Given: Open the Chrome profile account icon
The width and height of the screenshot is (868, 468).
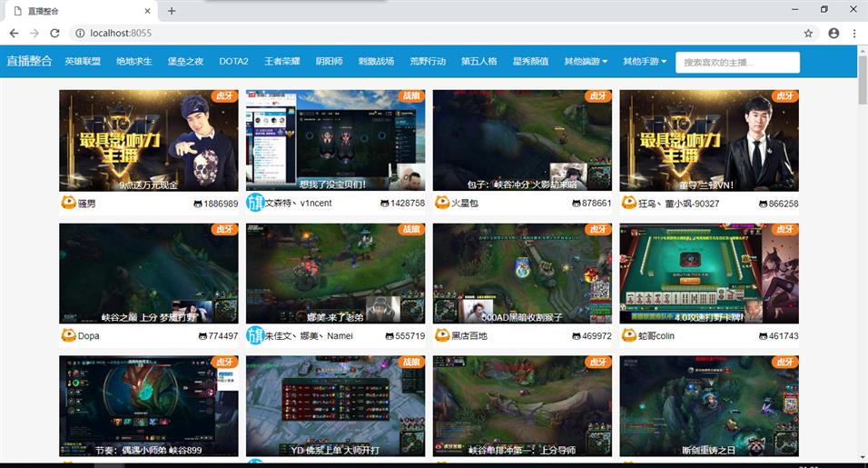Looking at the screenshot, I should click(x=833, y=34).
